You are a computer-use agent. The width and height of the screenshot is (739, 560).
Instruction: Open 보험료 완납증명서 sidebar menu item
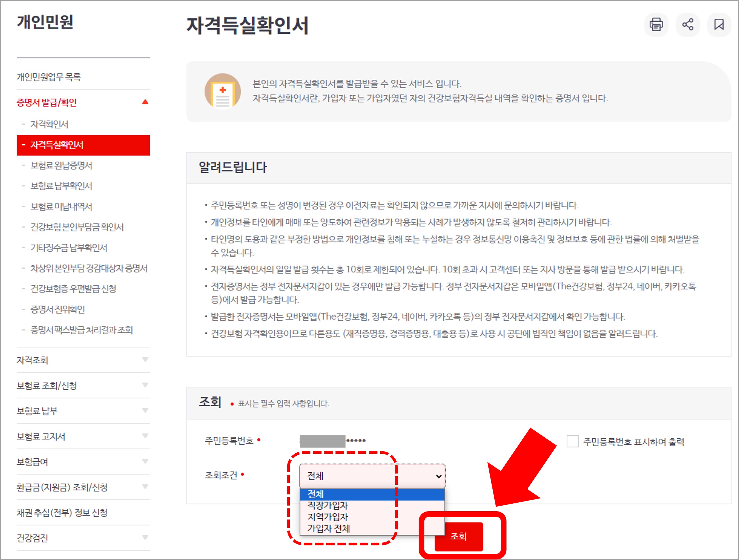tap(61, 166)
